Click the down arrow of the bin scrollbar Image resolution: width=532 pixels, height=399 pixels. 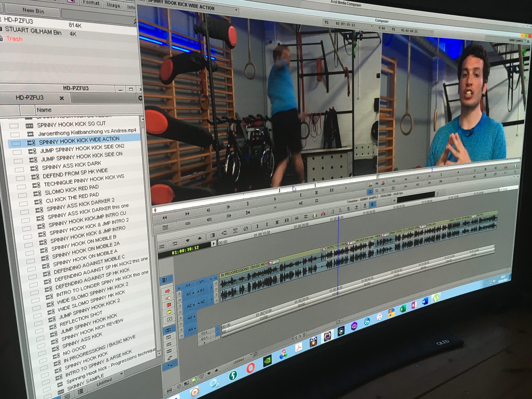point(159,353)
